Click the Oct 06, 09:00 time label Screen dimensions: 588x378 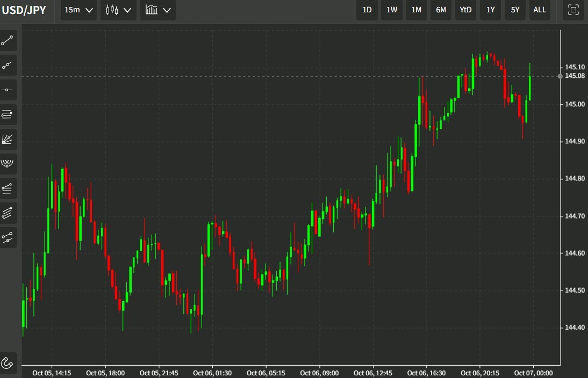[319, 373]
